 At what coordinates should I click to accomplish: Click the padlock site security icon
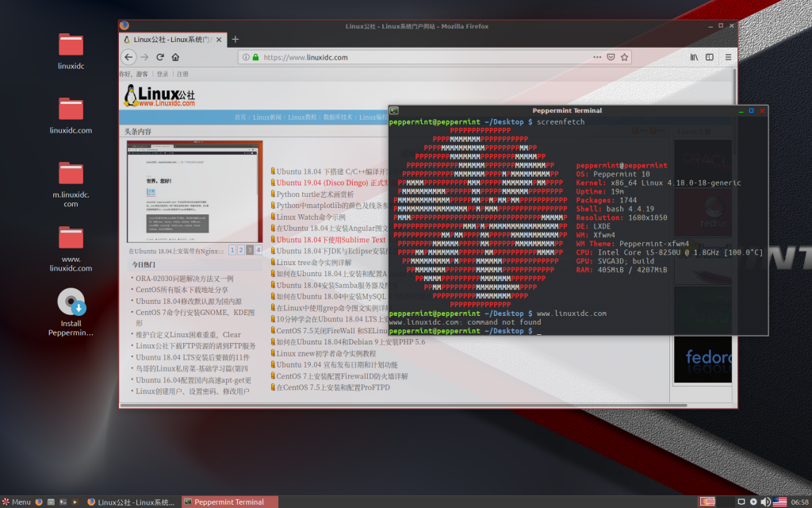256,56
